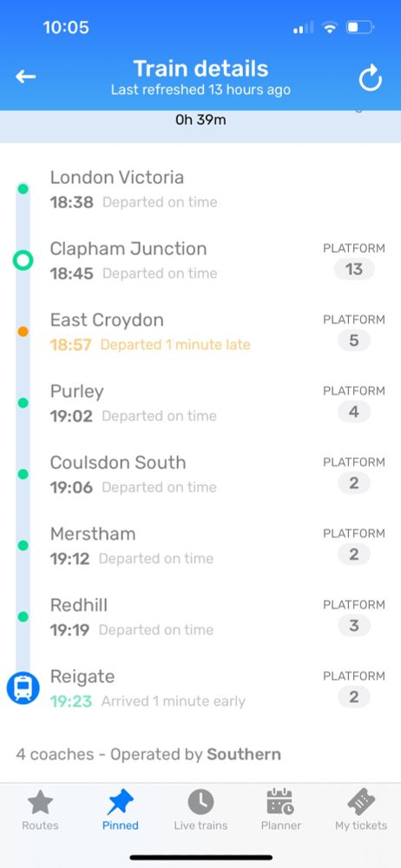The width and height of the screenshot is (401, 868).
Task: Select Merstham 19:12 stop
Action: point(200,546)
